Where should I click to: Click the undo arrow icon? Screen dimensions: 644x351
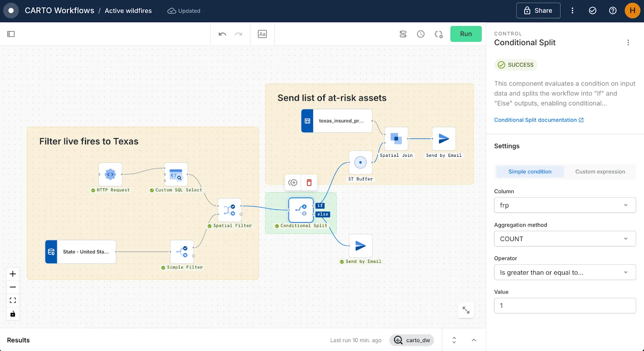222,34
